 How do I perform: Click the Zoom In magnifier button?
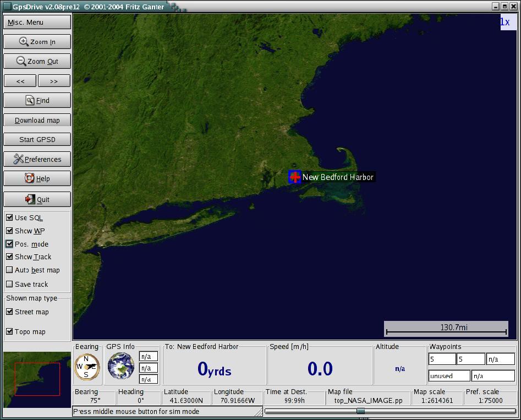[37, 42]
